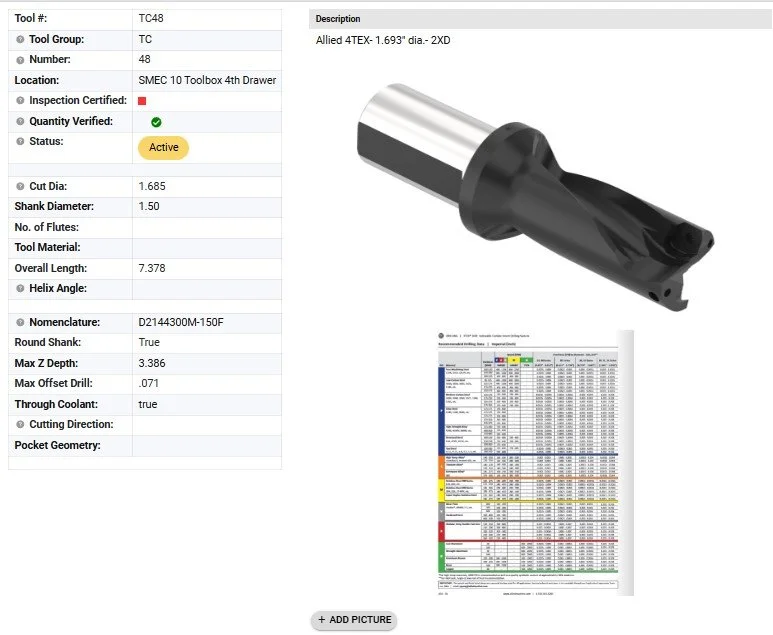Open the drill tool product image
773x635 pixels.
click(x=535, y=197)
